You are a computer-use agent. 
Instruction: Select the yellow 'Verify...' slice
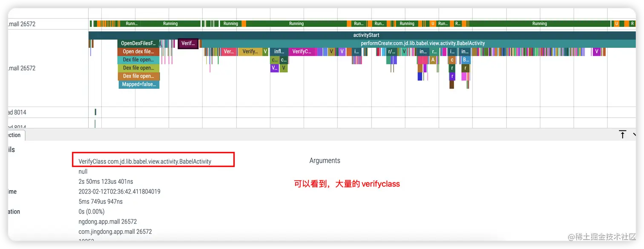(x=250, y=52)
